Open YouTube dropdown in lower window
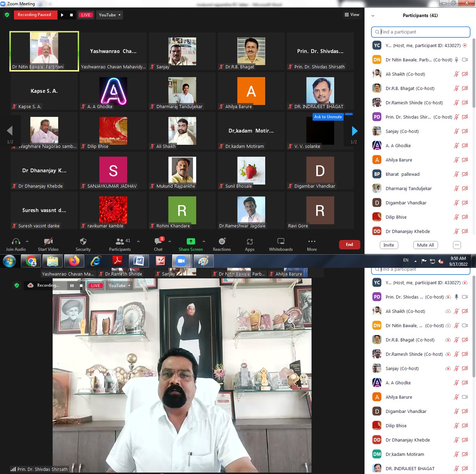 (120, 286)
